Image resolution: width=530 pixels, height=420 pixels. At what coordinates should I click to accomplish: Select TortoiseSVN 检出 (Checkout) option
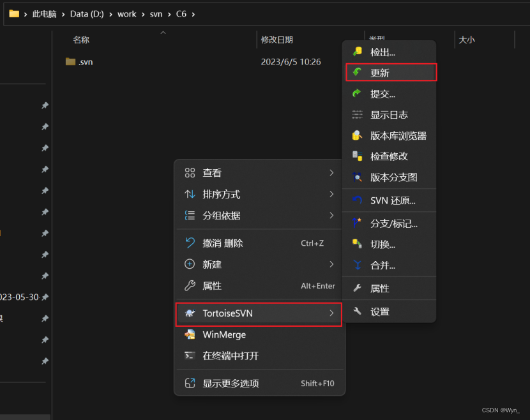point(383,51)
